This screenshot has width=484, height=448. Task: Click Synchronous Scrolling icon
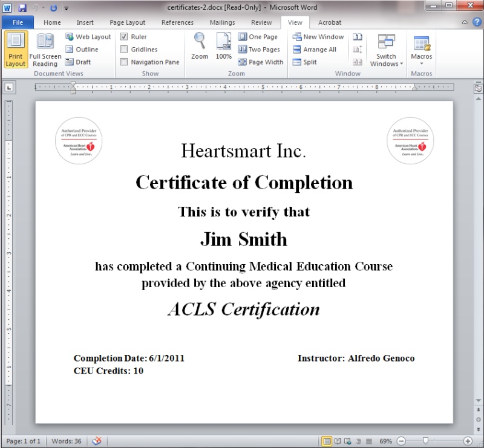pos(358,50)
